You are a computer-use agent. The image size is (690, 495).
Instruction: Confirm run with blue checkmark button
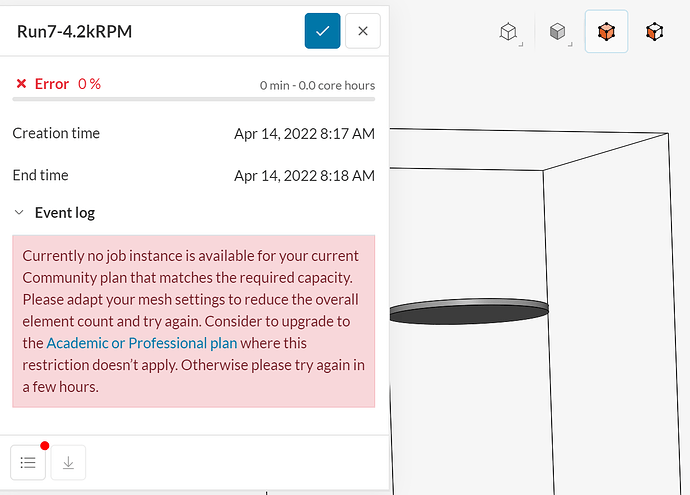tap(322, 31)
